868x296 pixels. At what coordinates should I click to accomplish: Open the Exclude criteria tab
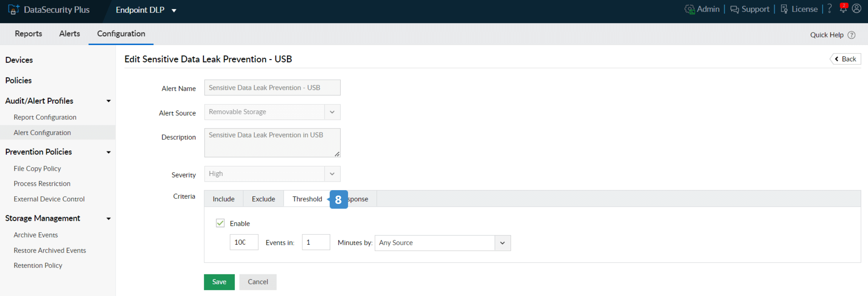click(263, 199)
